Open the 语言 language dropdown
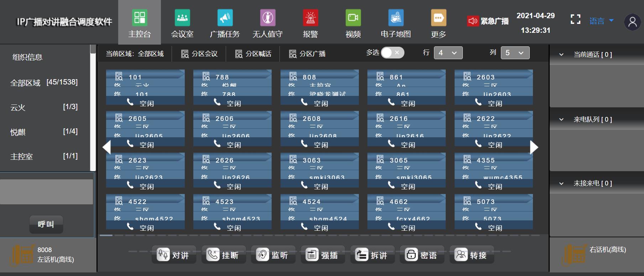The image size is (644, 276). (x=601, y=21)
